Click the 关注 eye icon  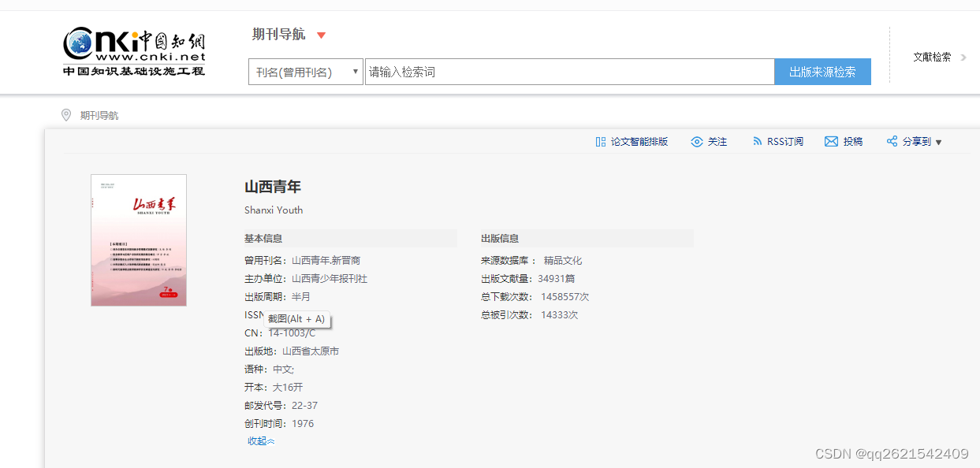coord(697,142)
